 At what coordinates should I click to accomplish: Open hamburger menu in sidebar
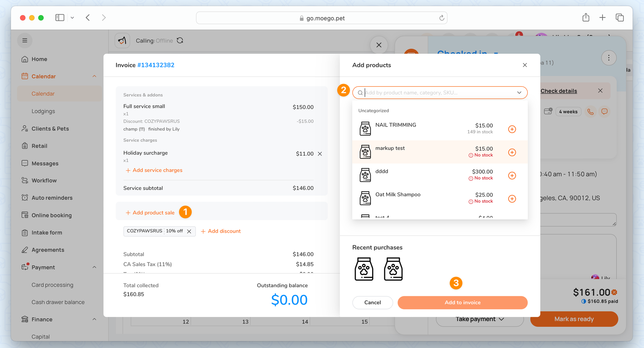point(25,41)
